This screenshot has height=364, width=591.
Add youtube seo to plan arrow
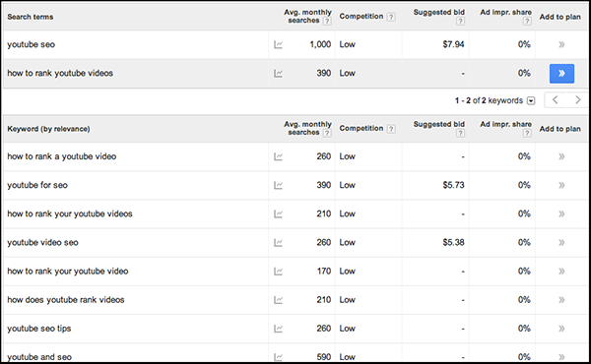point(561,44)
